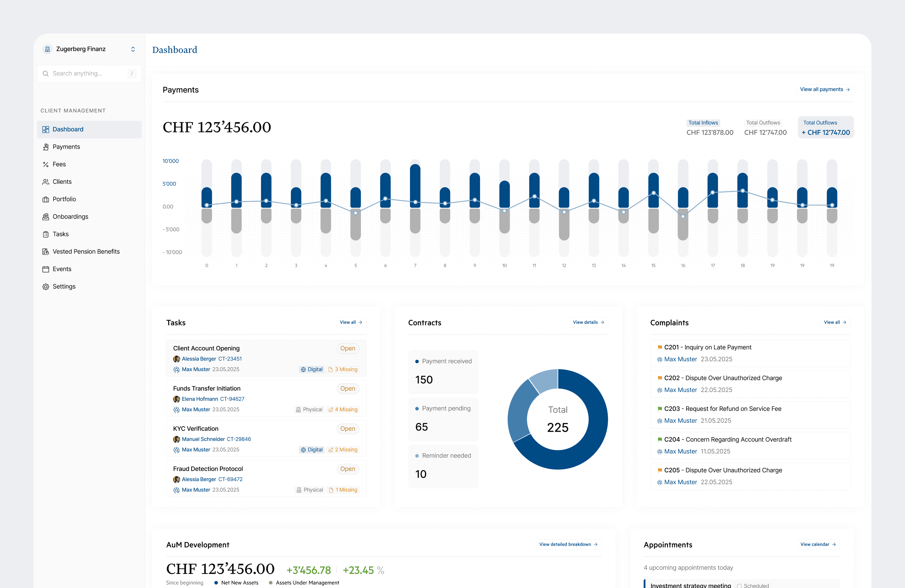Click the Zugerberg Finanz building logo icon
This screenshot has width=905, height=588.
(48, 49)
